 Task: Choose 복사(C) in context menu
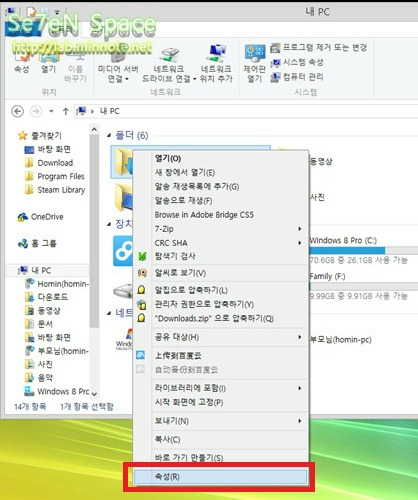(220, 440)
